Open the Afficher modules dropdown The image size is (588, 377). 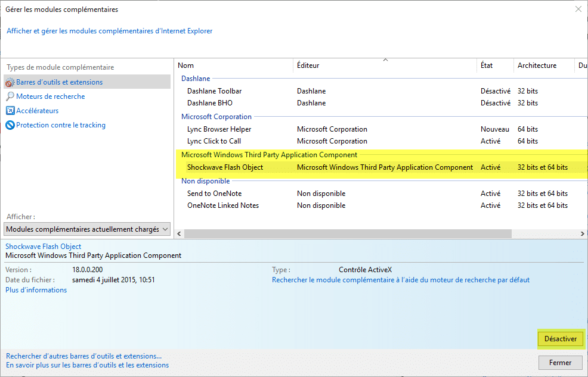(87, 229)
